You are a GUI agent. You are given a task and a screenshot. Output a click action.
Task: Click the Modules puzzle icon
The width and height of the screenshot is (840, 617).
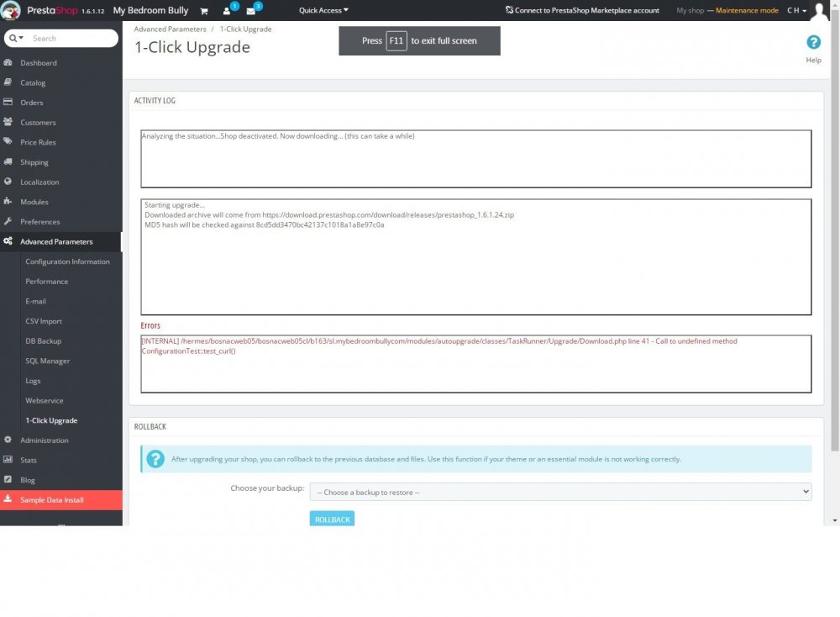(x=8, y=202)
